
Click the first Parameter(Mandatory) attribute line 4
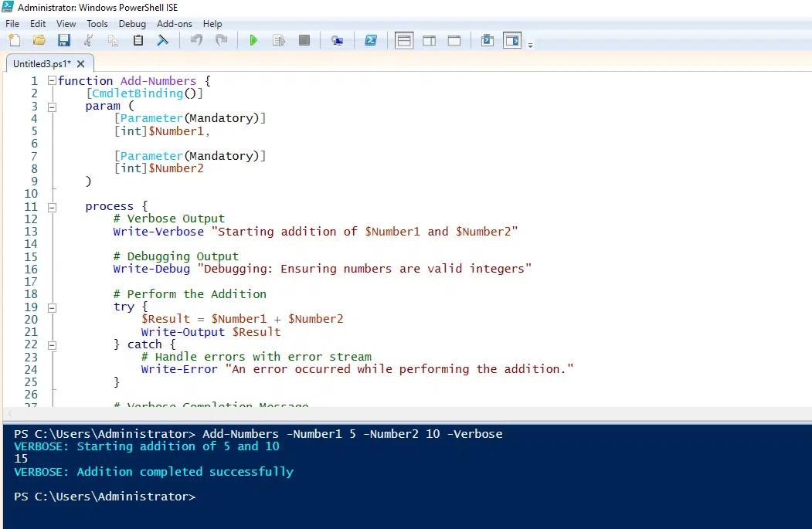tap(190, 118)
